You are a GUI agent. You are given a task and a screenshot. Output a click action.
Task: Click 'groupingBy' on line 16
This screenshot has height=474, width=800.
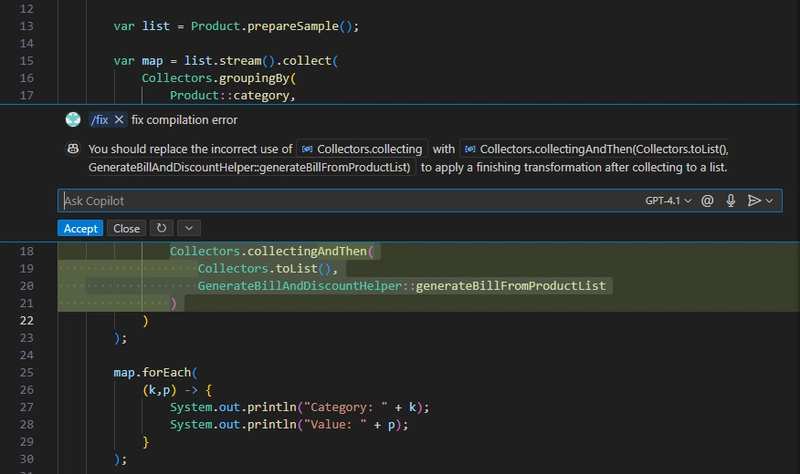click(x=254, y=78)
